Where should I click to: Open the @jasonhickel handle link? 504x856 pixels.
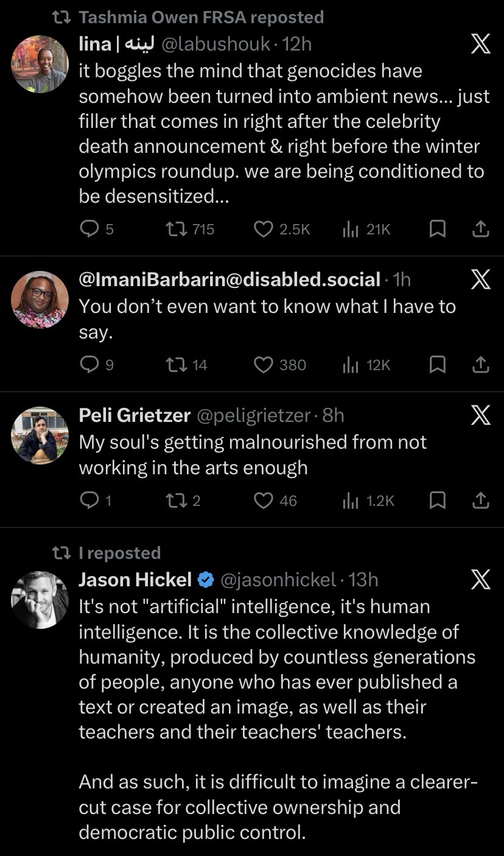click(x=277, y=580)
